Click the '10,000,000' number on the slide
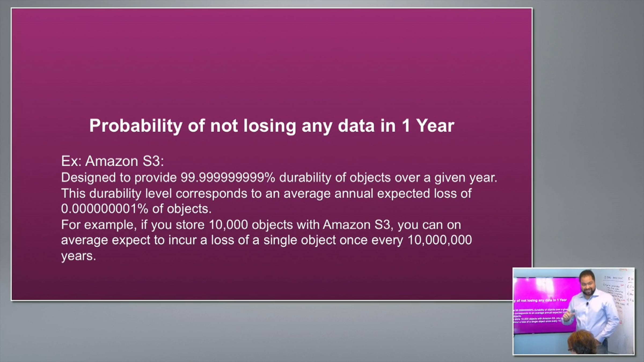This screenshot has width=644, height=362. (x=440, y=240)
